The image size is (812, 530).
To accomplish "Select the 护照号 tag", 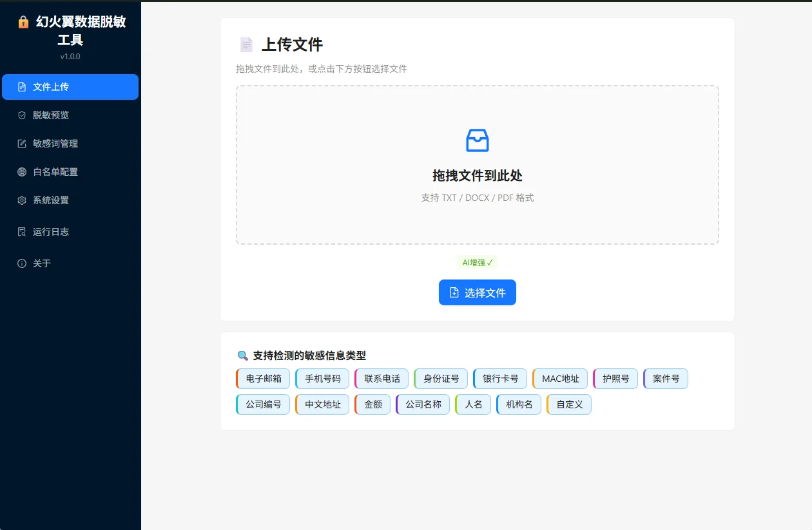I will click(x=615, y=379).
